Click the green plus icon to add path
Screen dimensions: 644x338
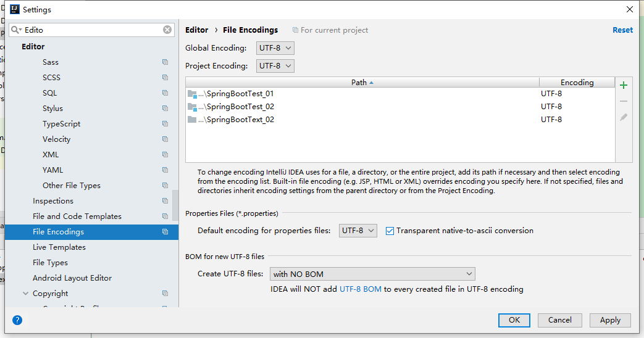[x=624, y=85]
